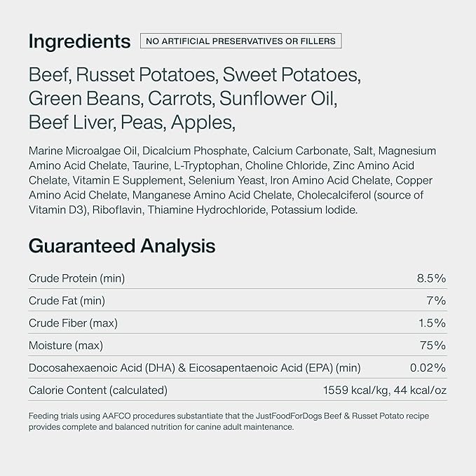Click the 1.5% fiber value
Image resolution: width=476 pixels, height=476 pixels.
[433, 323]
